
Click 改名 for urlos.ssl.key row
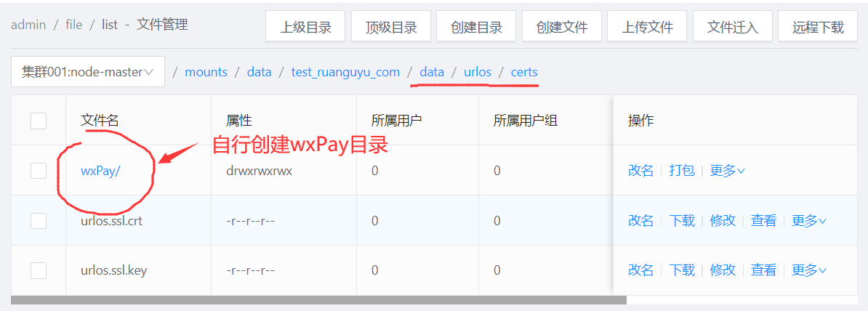640,270
